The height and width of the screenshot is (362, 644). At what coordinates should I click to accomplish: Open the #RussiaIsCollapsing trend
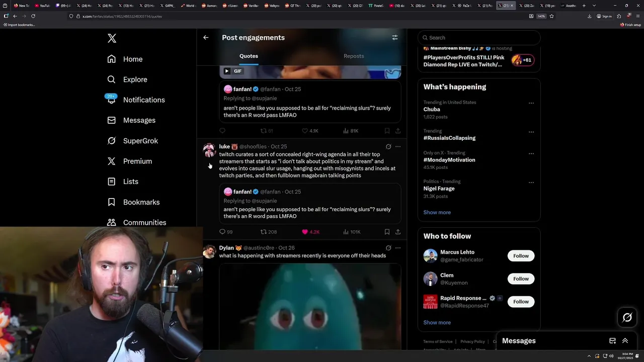coord(449,138)
